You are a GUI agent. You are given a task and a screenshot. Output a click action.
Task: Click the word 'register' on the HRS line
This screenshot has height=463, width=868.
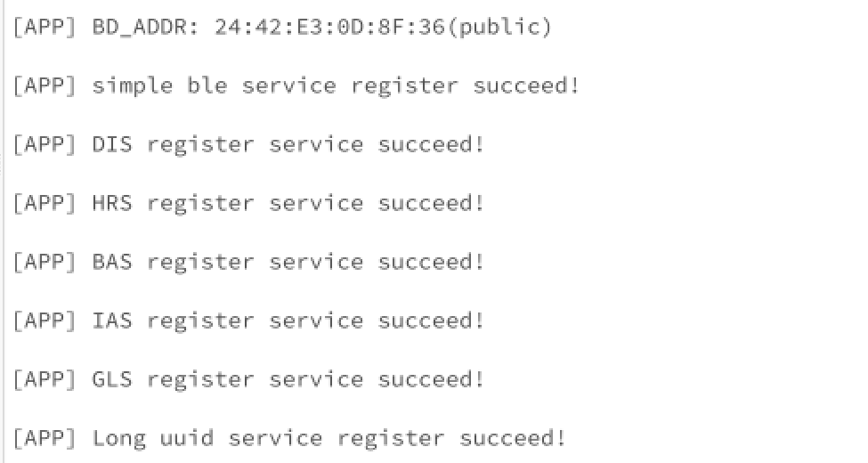[x=200, y=204]
